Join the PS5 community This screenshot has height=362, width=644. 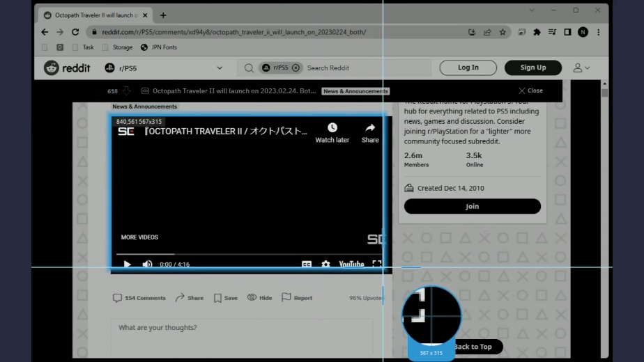point(472,207)
